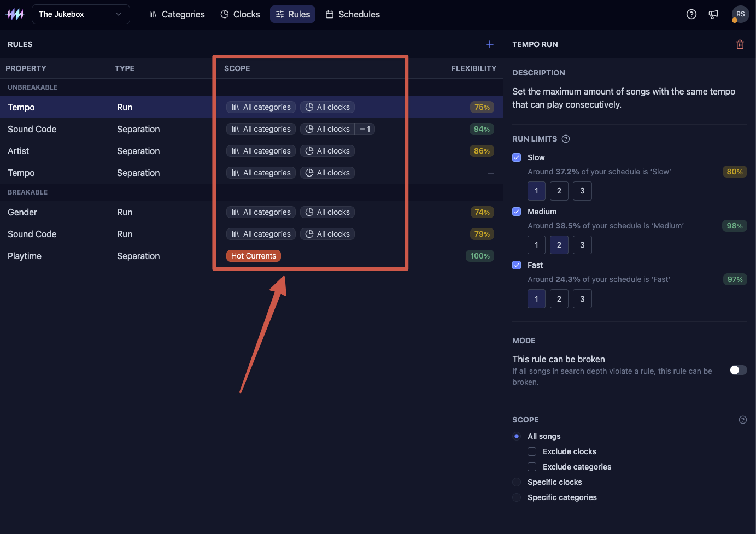Screen dimensions: 756x534
Task: Click All clocks tag in Gender row
Action: click(x=327, y=212)
